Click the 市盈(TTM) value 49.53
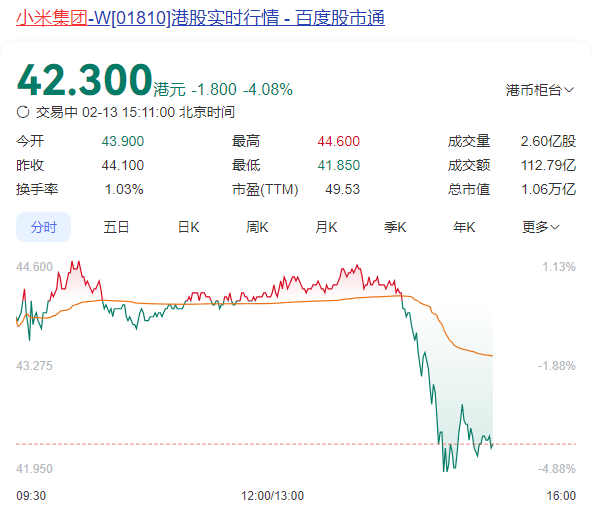Viewport: 592px width, 508px height. (x=343, y=189)
